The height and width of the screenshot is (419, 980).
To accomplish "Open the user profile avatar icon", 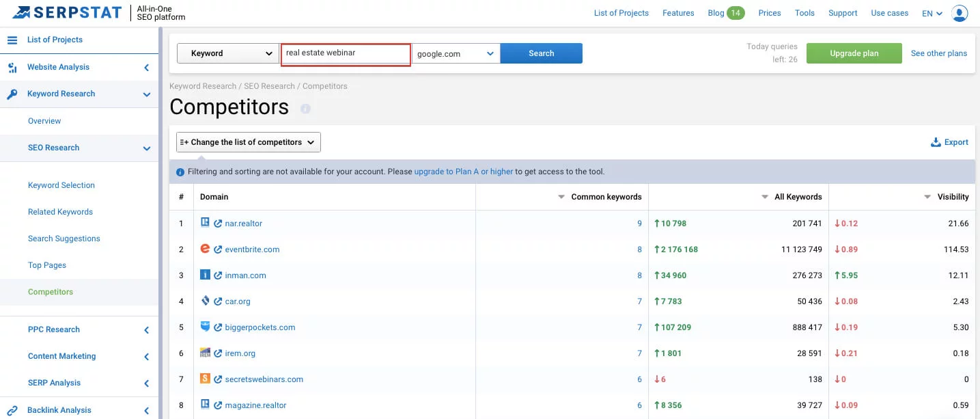I will coord(960,13).
